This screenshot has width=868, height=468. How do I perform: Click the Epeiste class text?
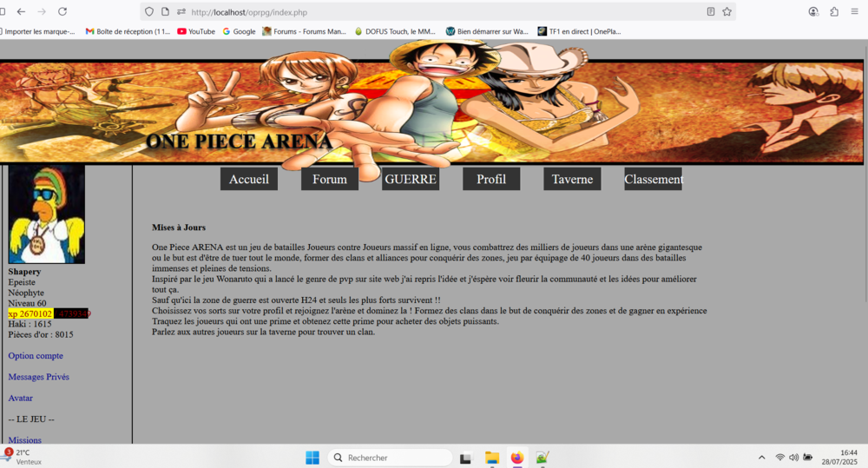(22, 282)
